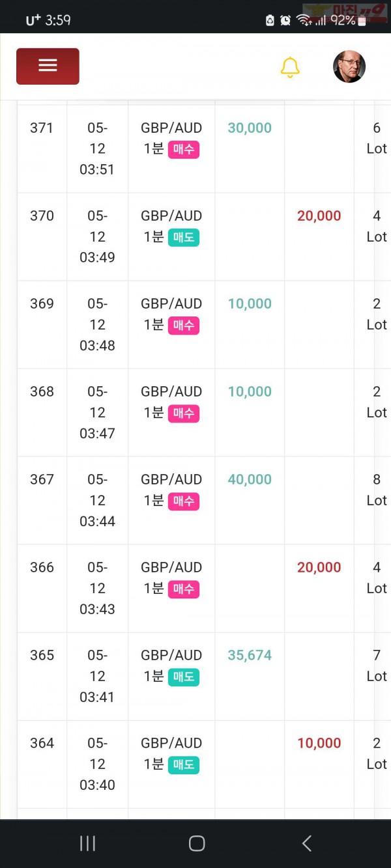Tap the Android back arrow icon

tap(307, 843)
